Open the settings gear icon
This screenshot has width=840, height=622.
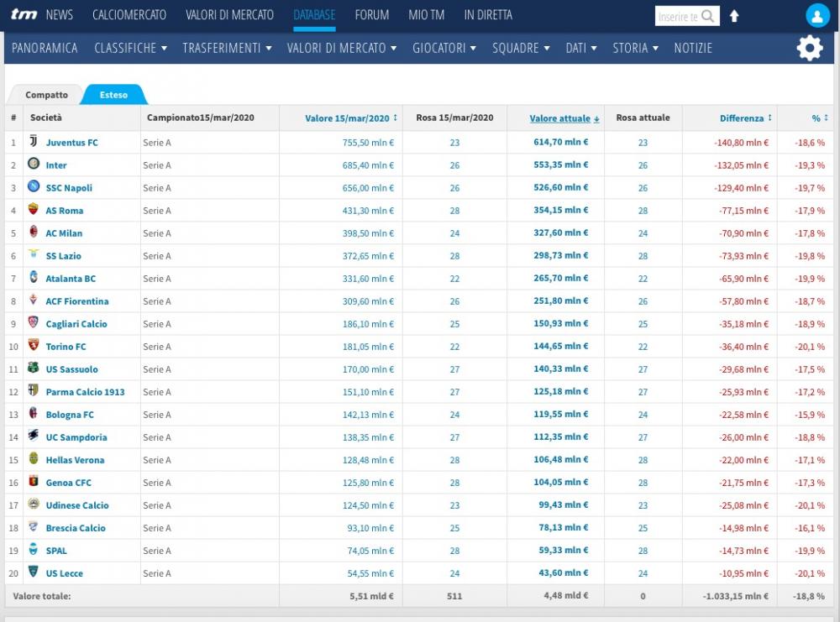(x=810, y=48)
